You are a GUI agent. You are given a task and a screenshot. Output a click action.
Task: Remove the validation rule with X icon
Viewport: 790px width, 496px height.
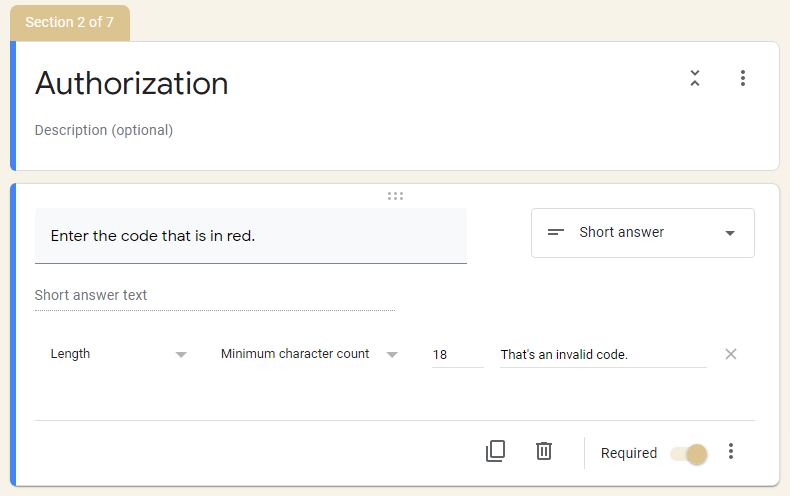pyautogui.click(x=731, y=354)
